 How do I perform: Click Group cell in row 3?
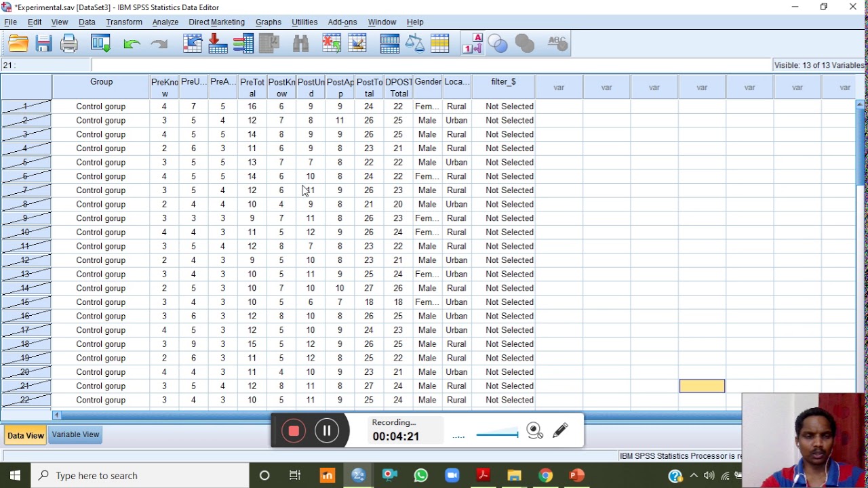[101, 134]
